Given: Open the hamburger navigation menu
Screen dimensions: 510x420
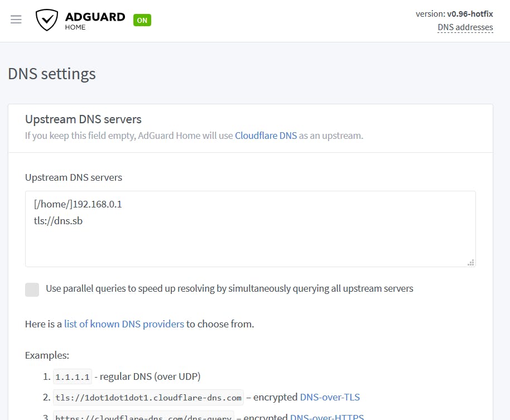Looking at the screenshot, I should pos(16,20).
